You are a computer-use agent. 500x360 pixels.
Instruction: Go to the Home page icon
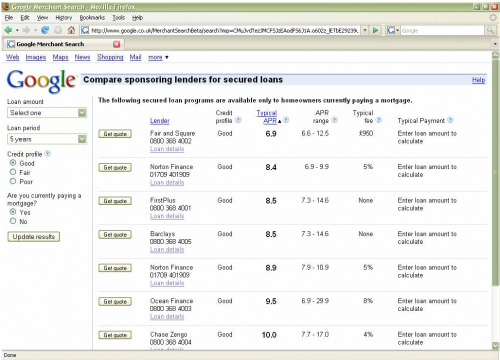[71, 30]
